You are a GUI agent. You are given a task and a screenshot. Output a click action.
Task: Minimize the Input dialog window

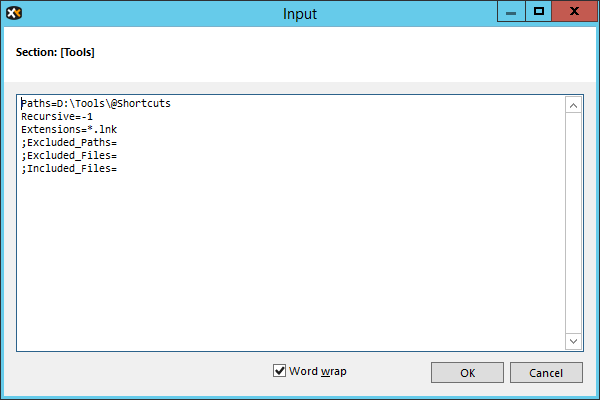pos(512,11)
